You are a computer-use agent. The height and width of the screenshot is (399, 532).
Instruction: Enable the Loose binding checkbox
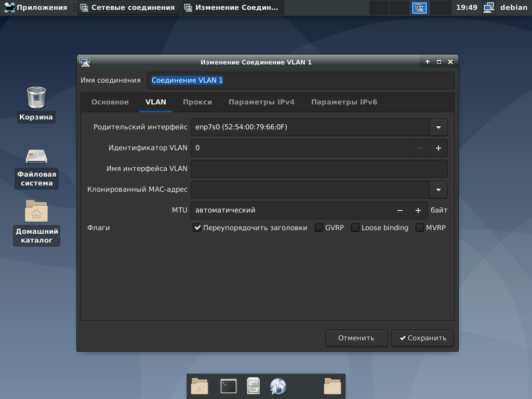click(x=355, y=228)
